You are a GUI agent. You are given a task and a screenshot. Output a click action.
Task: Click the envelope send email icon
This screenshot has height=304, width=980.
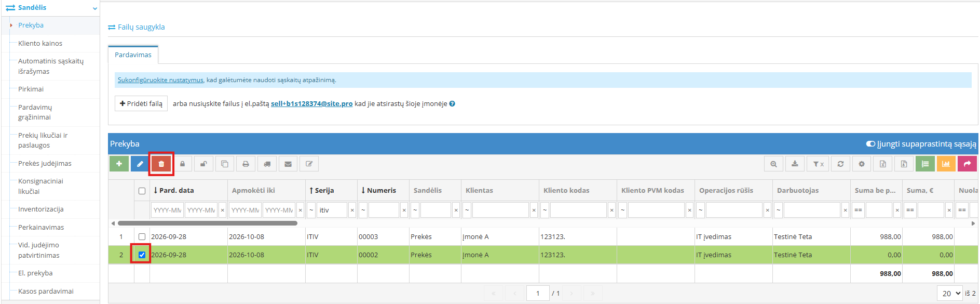pos(288,164)
